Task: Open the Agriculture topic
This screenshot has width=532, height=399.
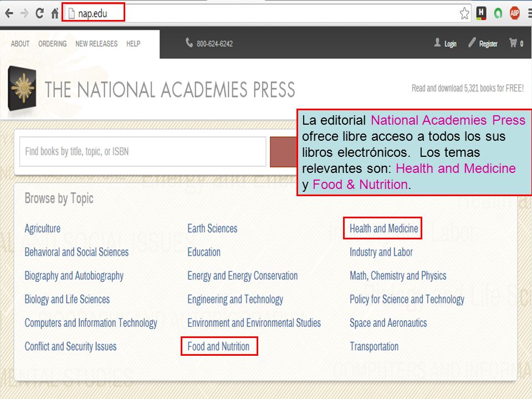Action: point(43,228)
